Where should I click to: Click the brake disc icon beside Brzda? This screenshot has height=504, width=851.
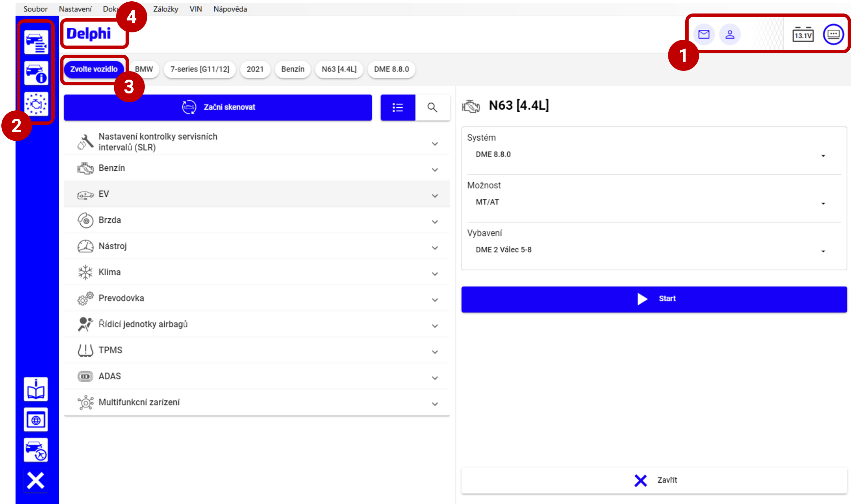pos(85,220)
